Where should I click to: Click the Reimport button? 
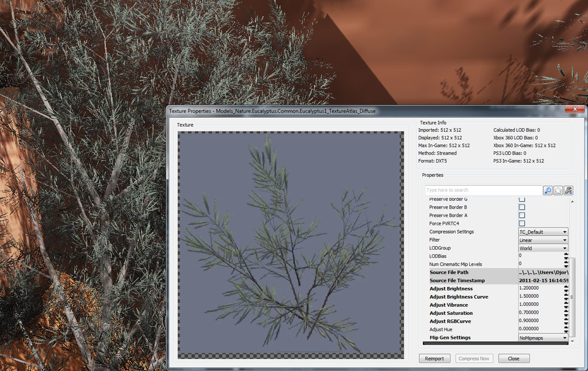[x=434, y=358]
